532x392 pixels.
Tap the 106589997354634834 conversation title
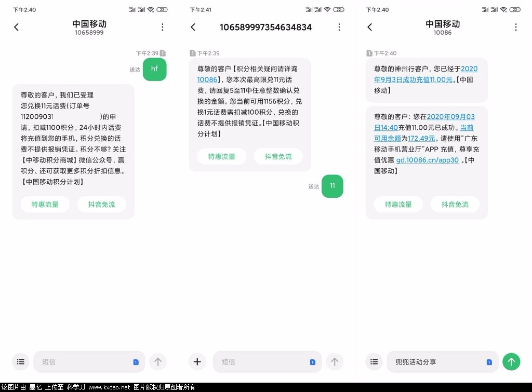pyautogui.click(x=265, y=27)
